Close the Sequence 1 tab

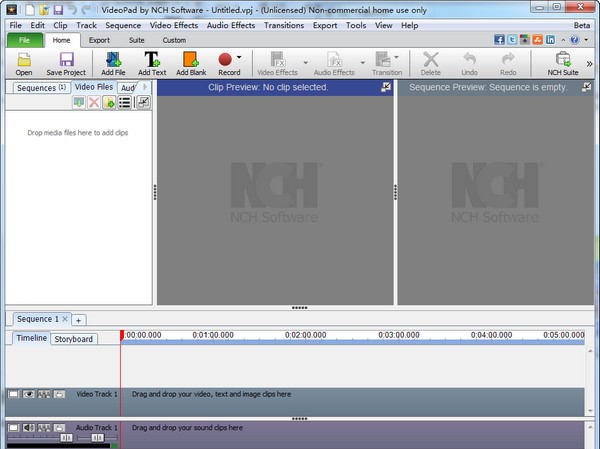[65, 318]
